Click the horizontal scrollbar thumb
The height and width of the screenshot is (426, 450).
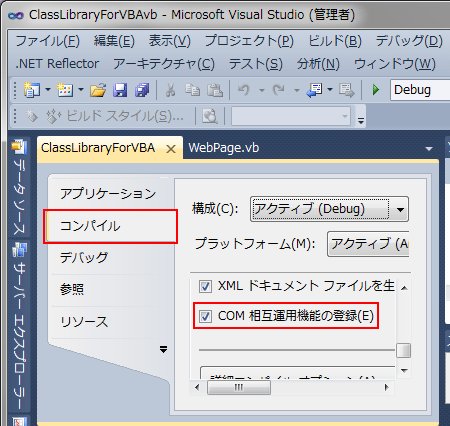tap(239, 387)
